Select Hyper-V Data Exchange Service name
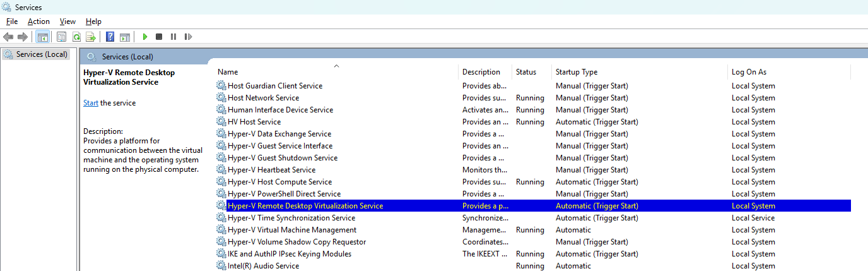This screenshot has width=868, height=271. coord(279,134)
